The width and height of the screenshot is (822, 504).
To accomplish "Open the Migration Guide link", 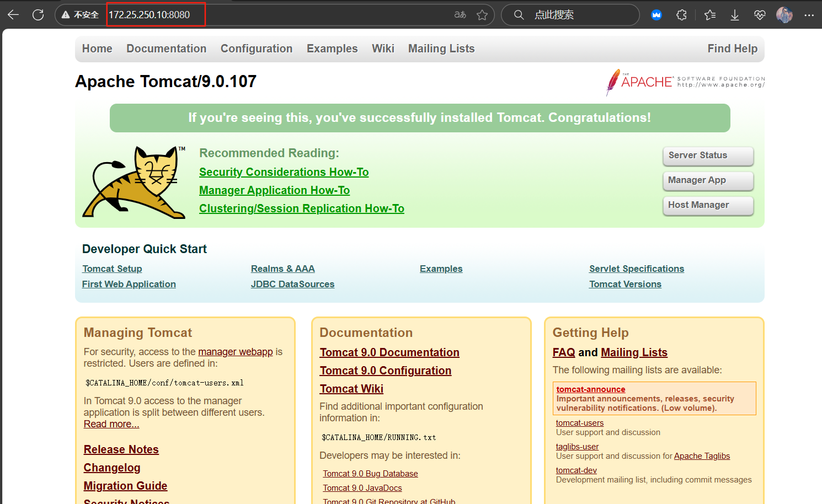I will (125, 486).
